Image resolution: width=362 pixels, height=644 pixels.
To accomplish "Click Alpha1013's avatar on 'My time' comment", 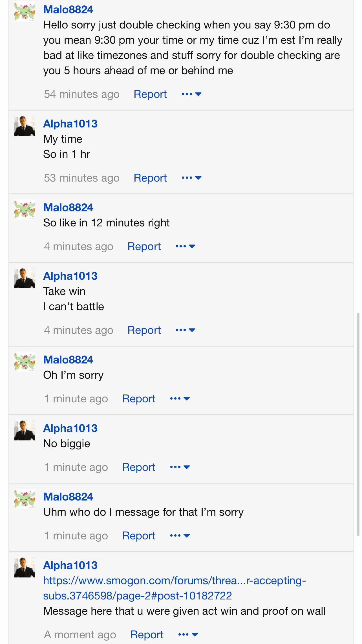I will (25, 126).
